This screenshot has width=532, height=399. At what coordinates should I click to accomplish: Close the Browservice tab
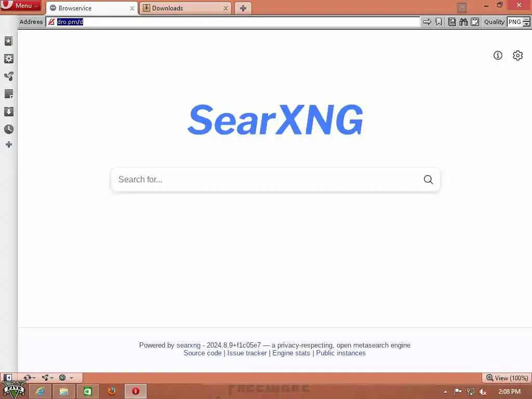pos(132,8)
